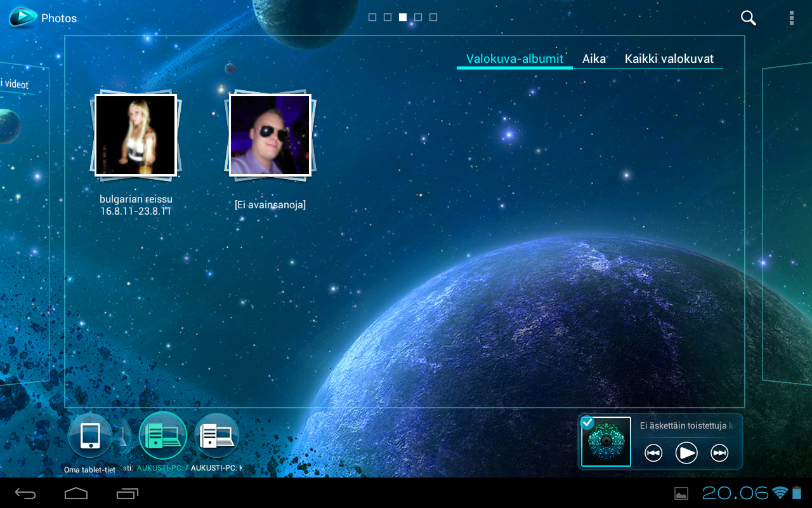
Task: Tap the 'Oma tablet-tiet' label
Action: pos(89,470)
